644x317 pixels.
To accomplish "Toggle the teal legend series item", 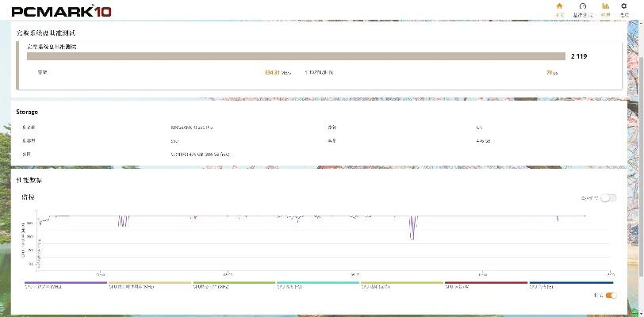I will (318, 285).
